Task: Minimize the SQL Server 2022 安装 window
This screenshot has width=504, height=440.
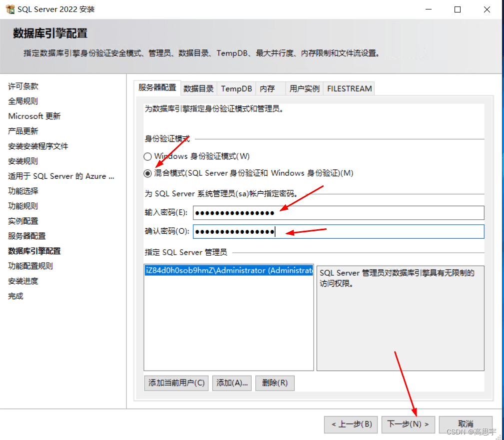Action: point(429,9)
